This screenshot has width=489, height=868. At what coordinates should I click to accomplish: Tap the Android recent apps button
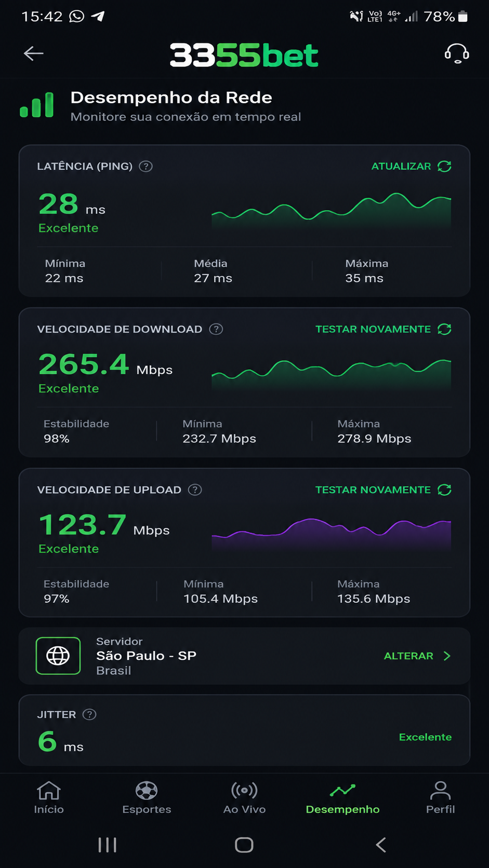(108, 845)
